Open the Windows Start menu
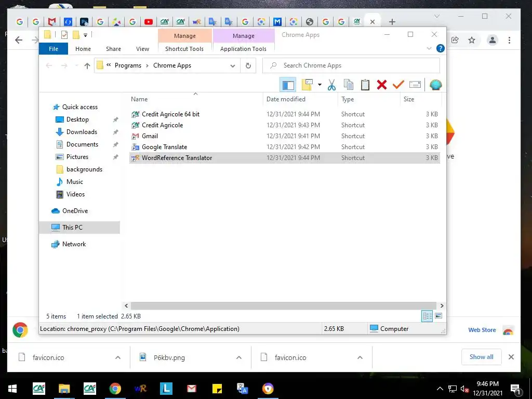The image size is (532, 399). tap(12, 389)
